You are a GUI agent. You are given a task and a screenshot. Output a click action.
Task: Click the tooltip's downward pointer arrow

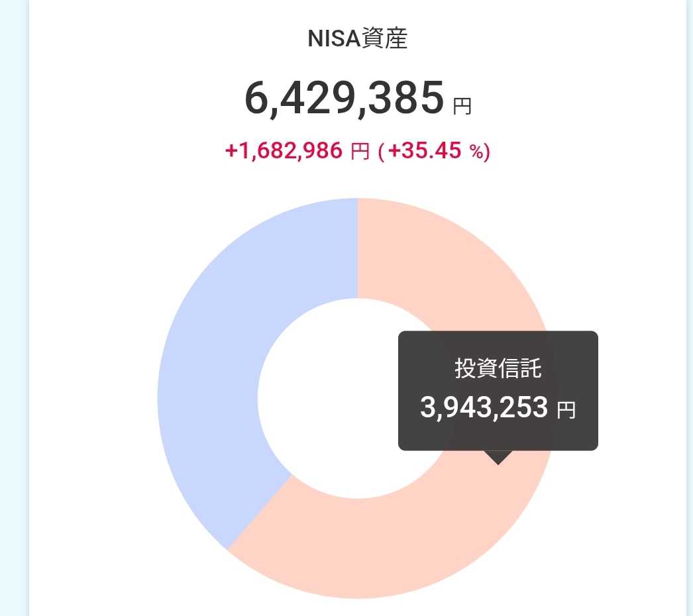[x=498, y=457]
